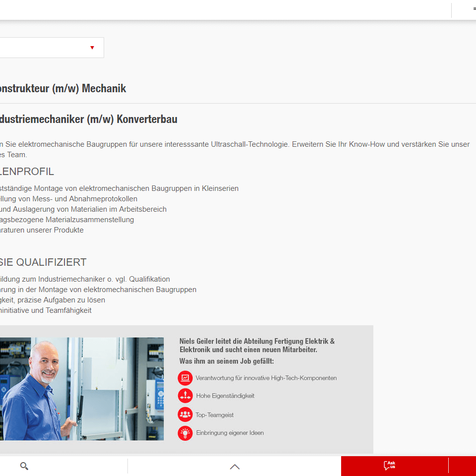Screen dimensions: 476x476
Task: Select the text 'Hohe Eigenständigkeit'
Action: (x=225, y=396)
